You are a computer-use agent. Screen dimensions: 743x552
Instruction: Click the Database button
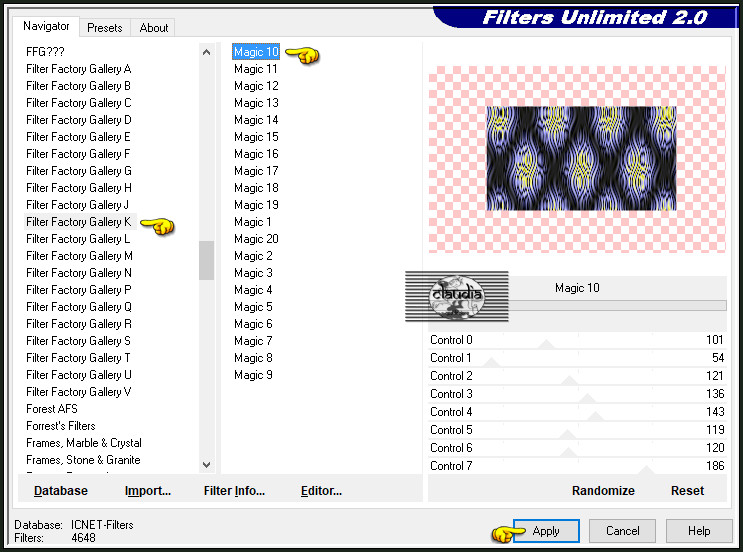pos(61,491)
